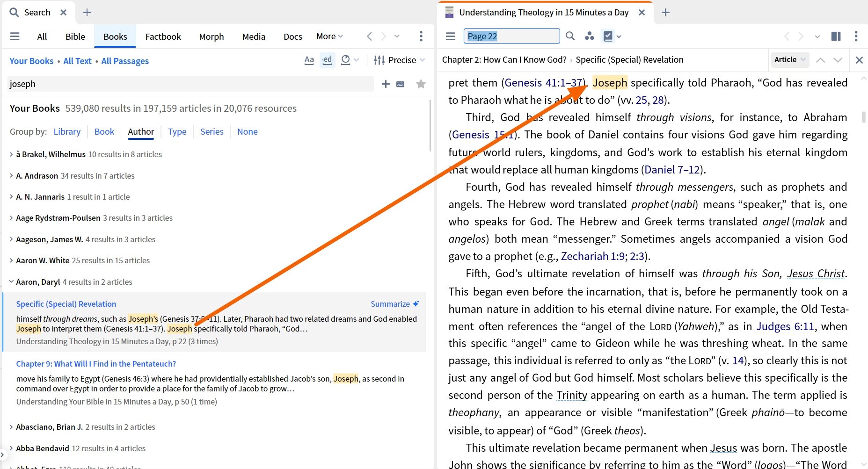Open the on-screen keyboard icon
The width and height of the screenshot is (868, 469).
[x=401, y=84]
